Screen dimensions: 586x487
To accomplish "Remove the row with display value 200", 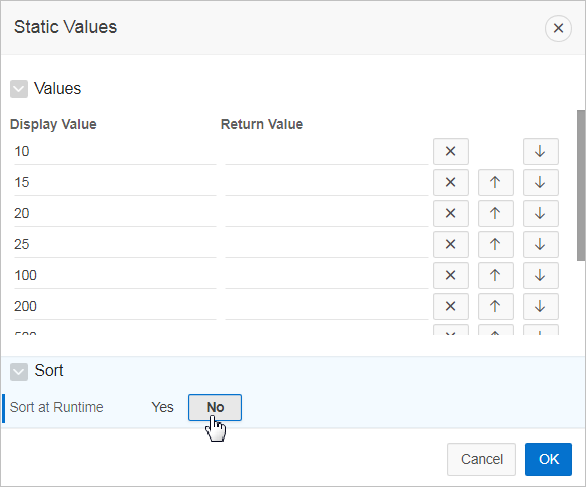I will click(451, 306).
